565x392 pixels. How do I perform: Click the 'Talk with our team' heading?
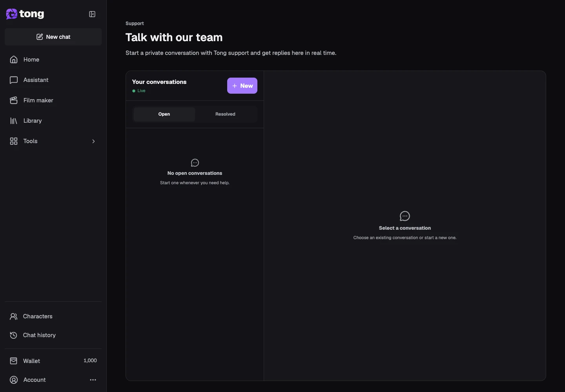[x=174, y=37]
